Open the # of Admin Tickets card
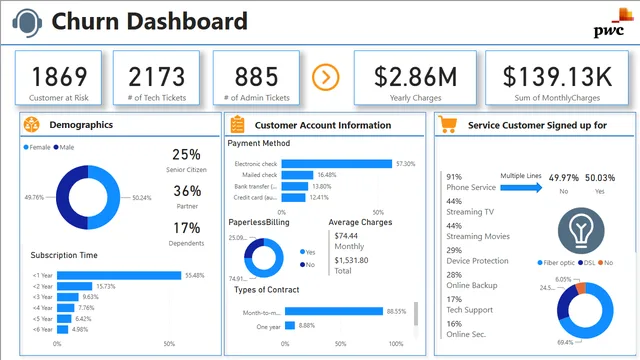The height and width of the screenshot is (360, 640). pos(256,78)
